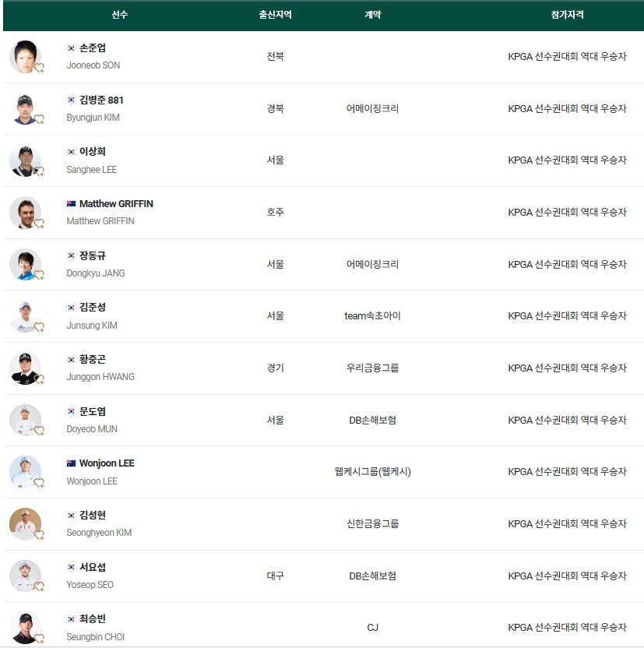This screenshot has width=644, height=648.
Task: Tap heart icon on 이상희 photo
Action: pyautogui.click(x=39, y=172)
